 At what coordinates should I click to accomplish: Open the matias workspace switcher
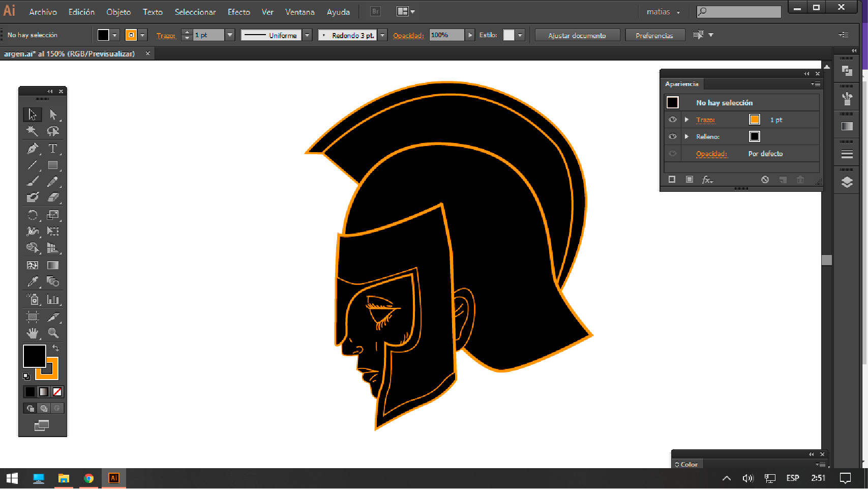pos(663,12)
